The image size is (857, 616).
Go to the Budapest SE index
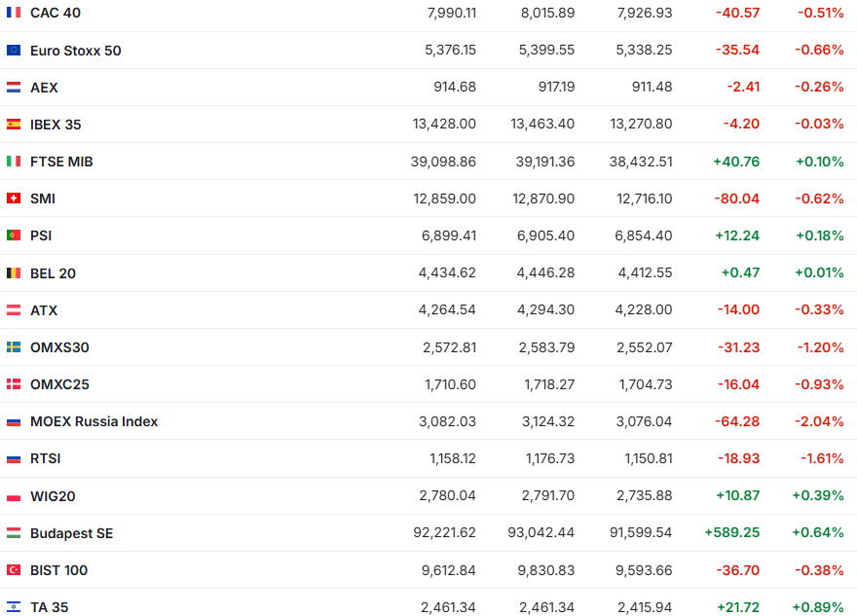[x=71, y=533]
